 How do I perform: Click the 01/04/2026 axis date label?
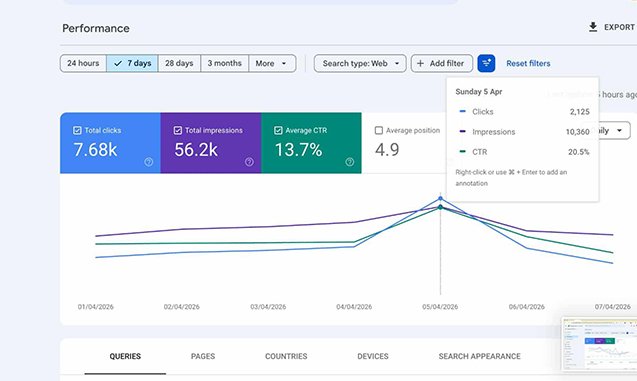(x=95, y=307)
